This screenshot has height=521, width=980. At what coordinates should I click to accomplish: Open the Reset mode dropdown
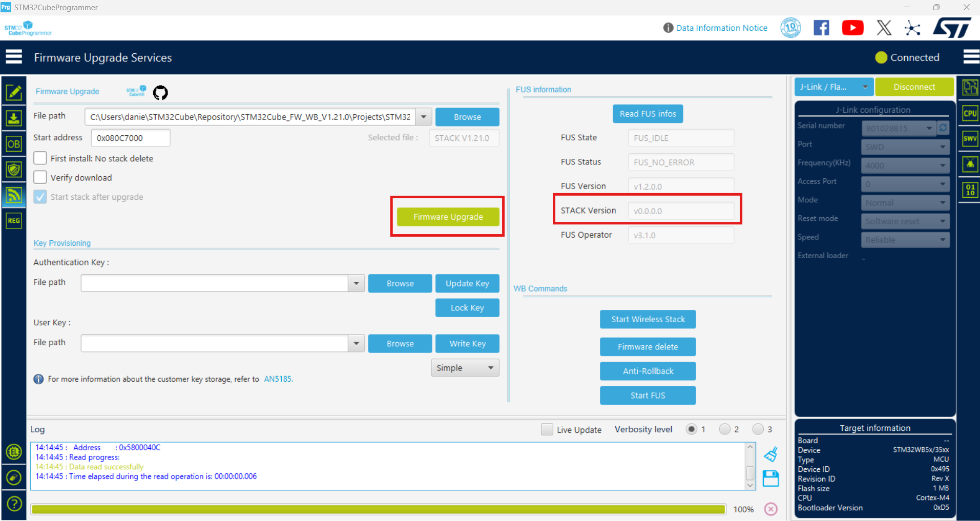(905, 221)
